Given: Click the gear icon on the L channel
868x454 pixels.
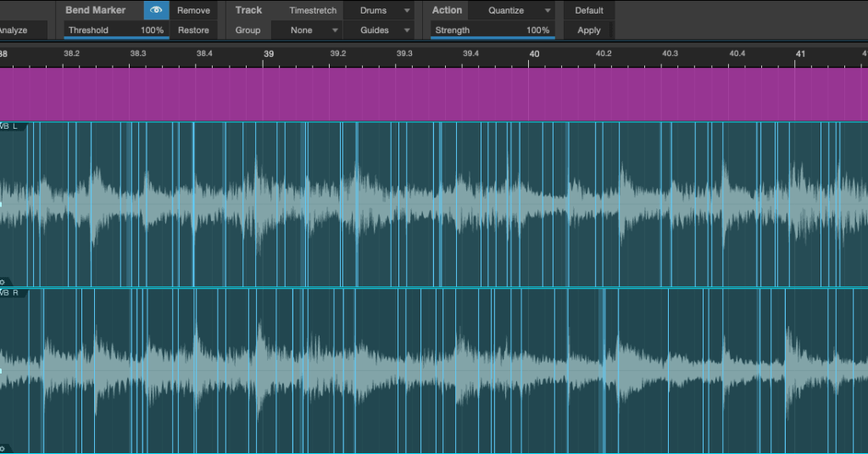Looking at the screenshot, I should [3, 281].
